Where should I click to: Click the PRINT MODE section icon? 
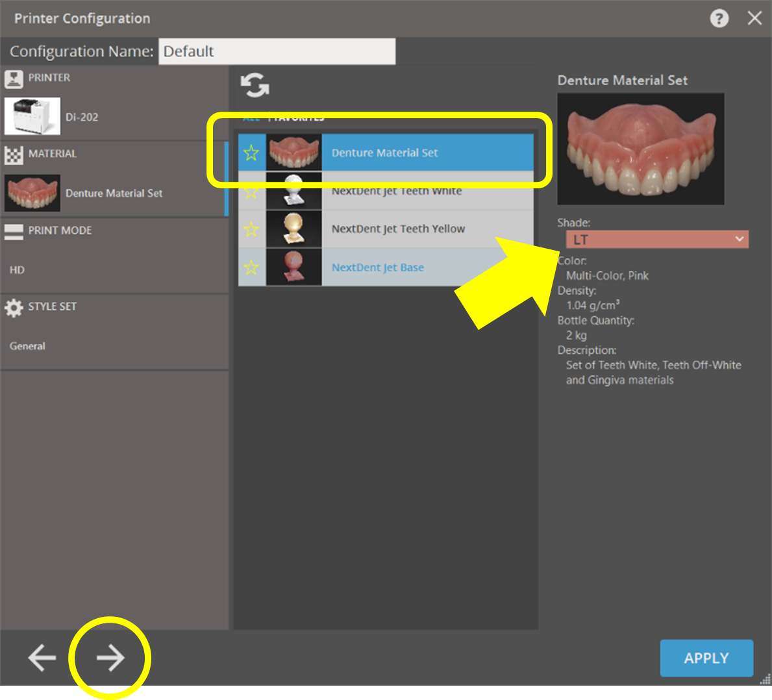click(x=14, y=231)
